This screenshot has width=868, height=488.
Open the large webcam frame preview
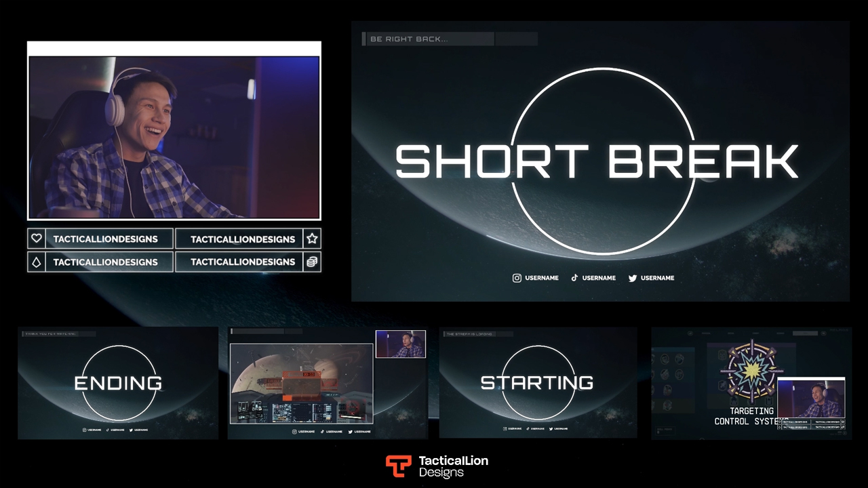click(174, 131)
